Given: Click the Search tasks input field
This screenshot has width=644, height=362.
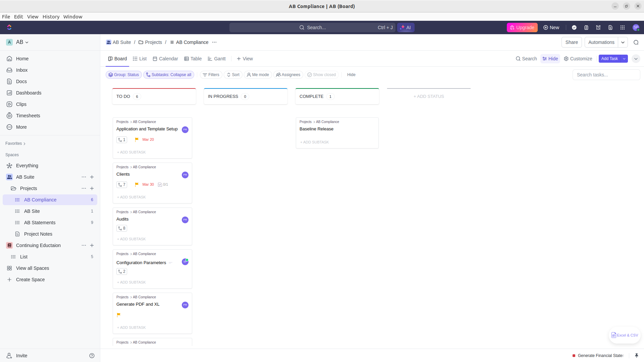Looking at the screenshot, I should [606, 75].
